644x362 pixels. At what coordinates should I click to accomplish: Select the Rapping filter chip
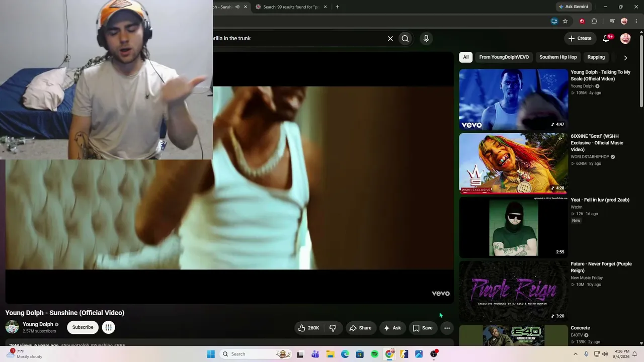point(596,57)
